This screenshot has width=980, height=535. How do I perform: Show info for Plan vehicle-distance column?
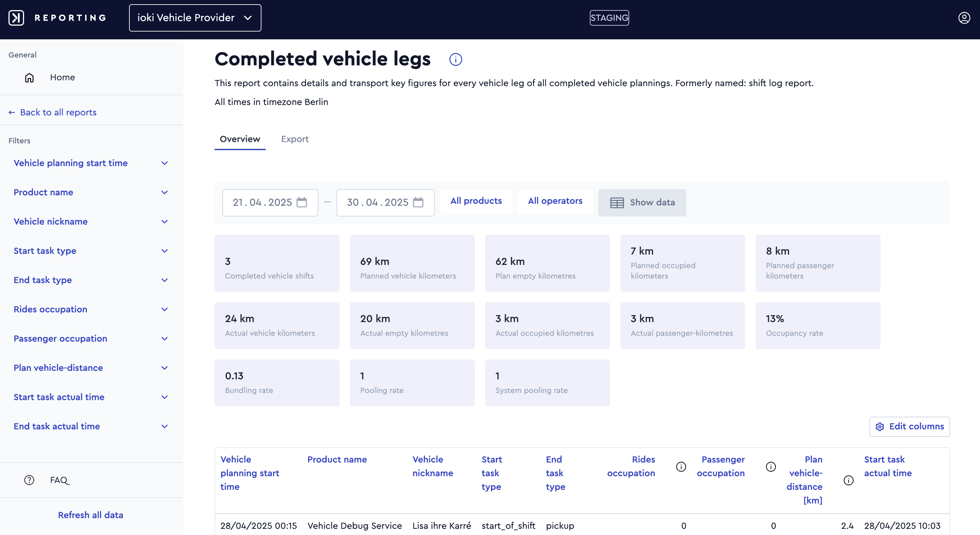(848, 480)
